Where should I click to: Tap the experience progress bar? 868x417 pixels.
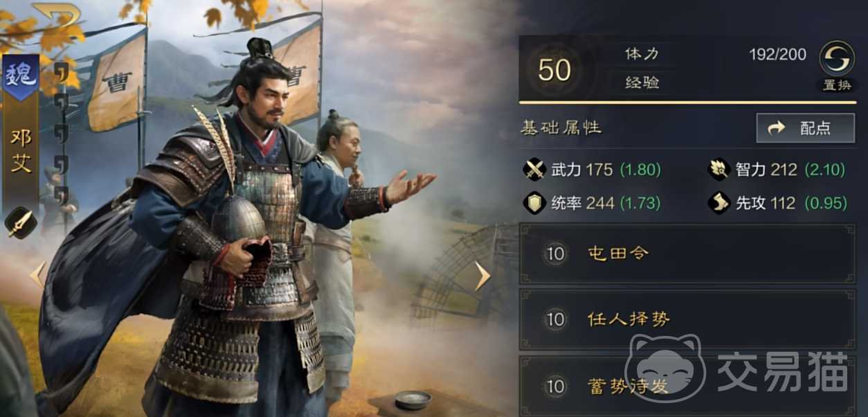pos(687,102)
